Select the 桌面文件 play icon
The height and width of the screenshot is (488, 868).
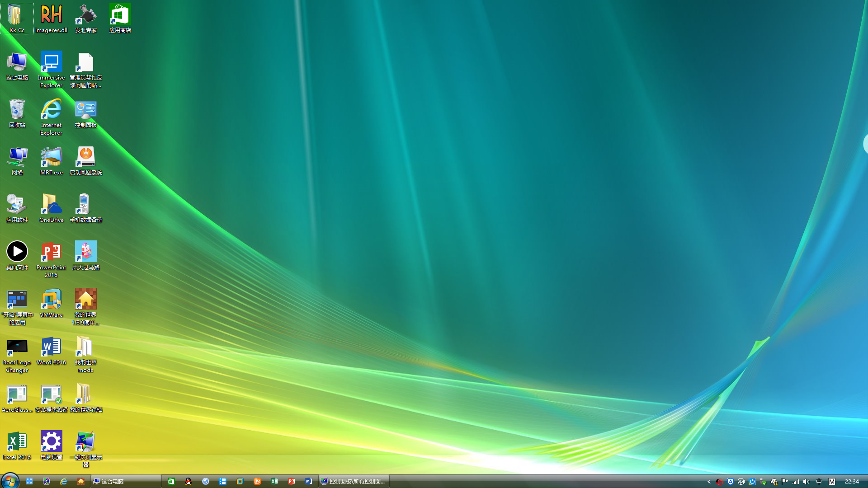tap(17, 256)
